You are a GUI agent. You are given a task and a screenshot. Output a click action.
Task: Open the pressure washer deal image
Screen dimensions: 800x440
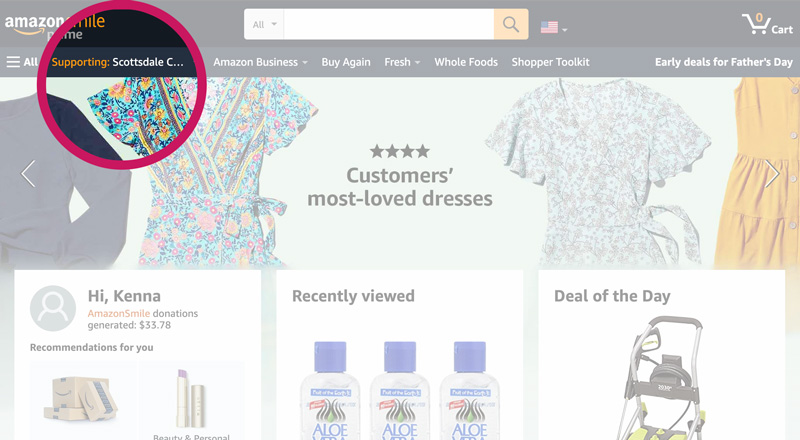tap(663, 378)
